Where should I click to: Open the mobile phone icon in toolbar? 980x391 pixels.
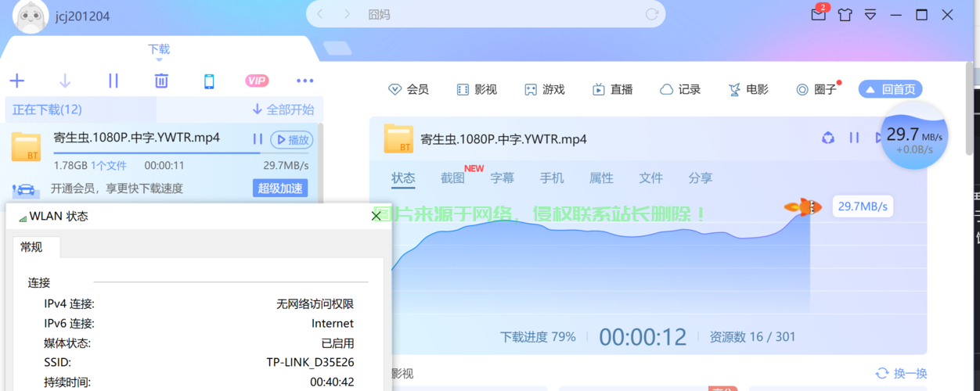click(x=209, y=81)
